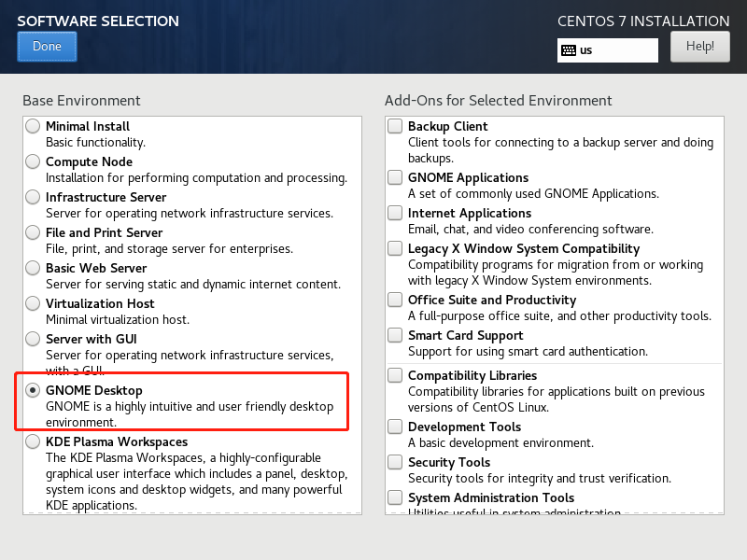Select Basic Web Server radio button
The image size is (747, 560).
(34, 268)
